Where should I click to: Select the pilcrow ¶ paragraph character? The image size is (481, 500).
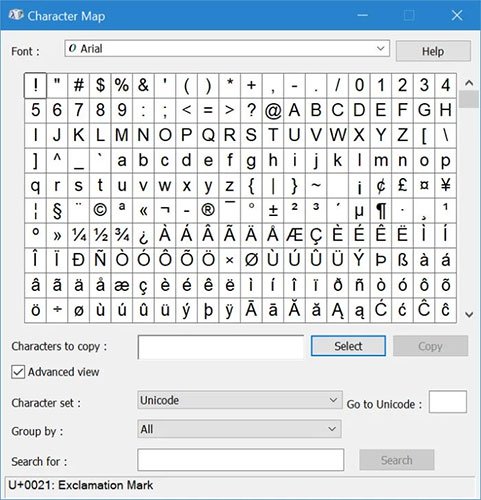pos(381,211)
